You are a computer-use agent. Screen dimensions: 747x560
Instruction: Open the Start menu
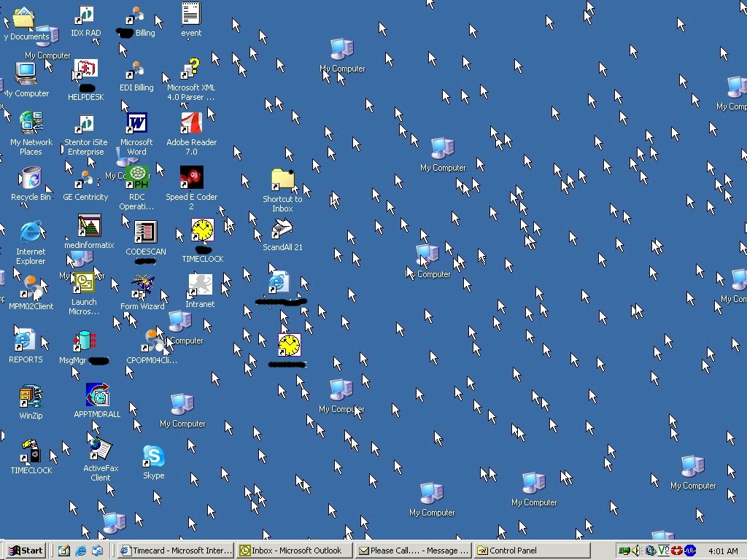26,551
